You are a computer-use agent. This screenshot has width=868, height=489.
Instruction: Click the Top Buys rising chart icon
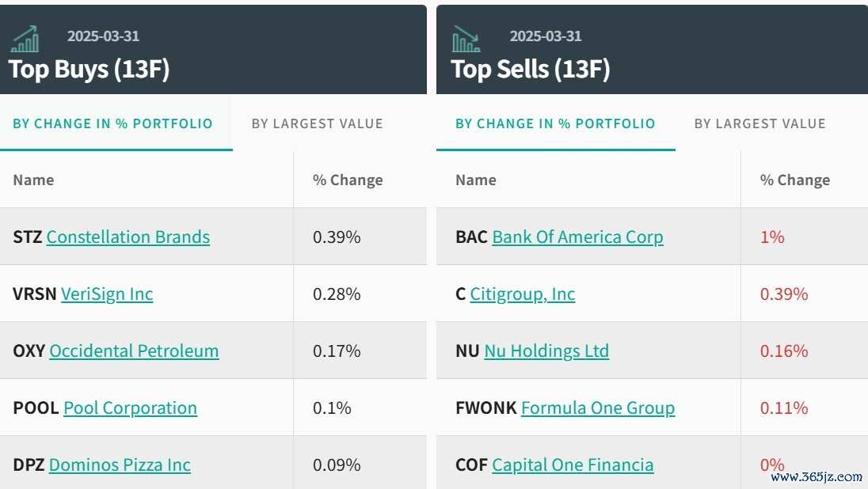[x=25, y=38]
